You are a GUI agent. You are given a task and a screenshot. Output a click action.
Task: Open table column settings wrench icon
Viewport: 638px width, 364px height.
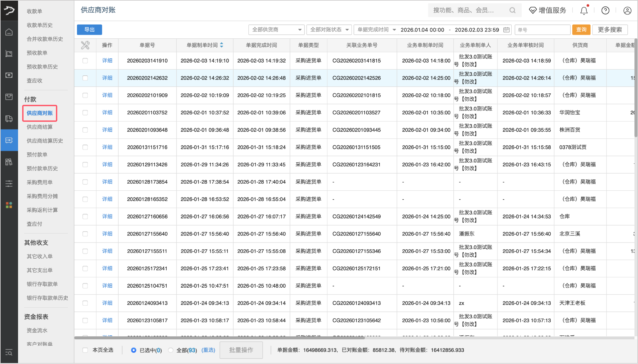(85, 45)
